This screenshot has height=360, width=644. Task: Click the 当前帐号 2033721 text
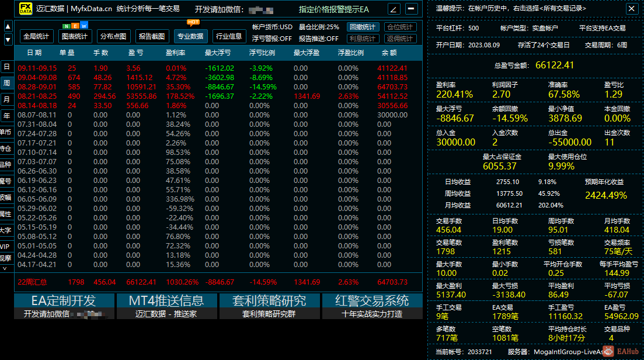coord(464,352)
